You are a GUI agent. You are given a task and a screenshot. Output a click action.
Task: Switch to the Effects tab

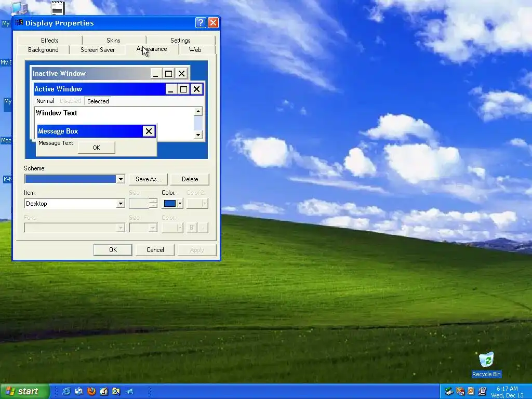pyautogui.click(x=49, y=41)
